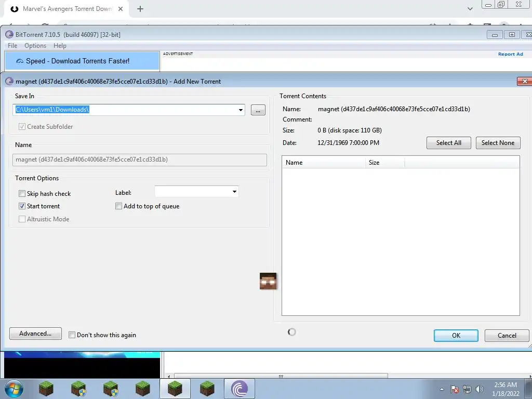Open the volume speaker tray icon
Image resolution: width=532 pixels, height=399 pixels.
pos(479,389)
